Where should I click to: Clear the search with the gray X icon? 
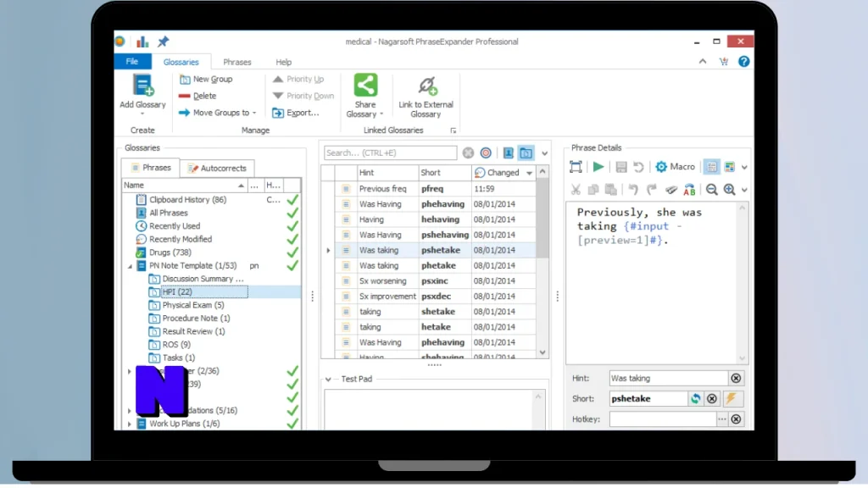(468, 153)
